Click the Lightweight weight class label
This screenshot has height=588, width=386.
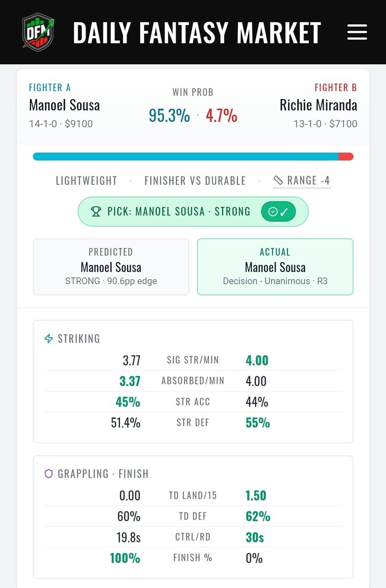pos(86,181)
